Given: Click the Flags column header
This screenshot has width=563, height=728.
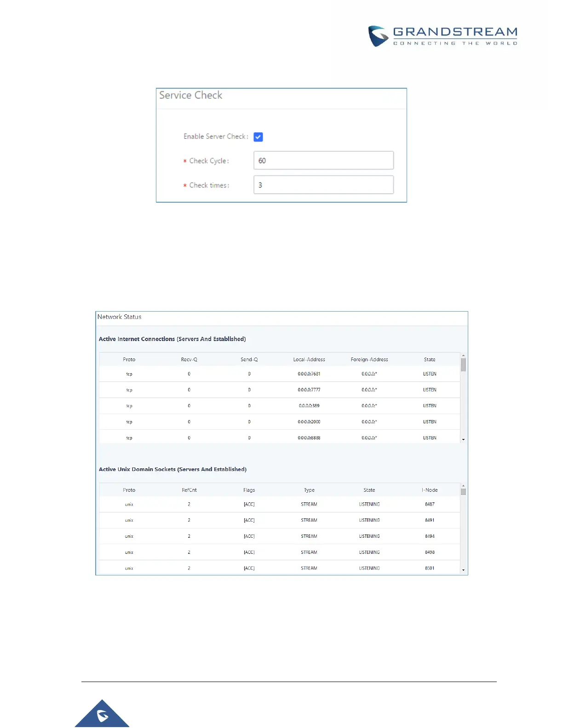Looking at the screenshot, I should coord(249,490).
